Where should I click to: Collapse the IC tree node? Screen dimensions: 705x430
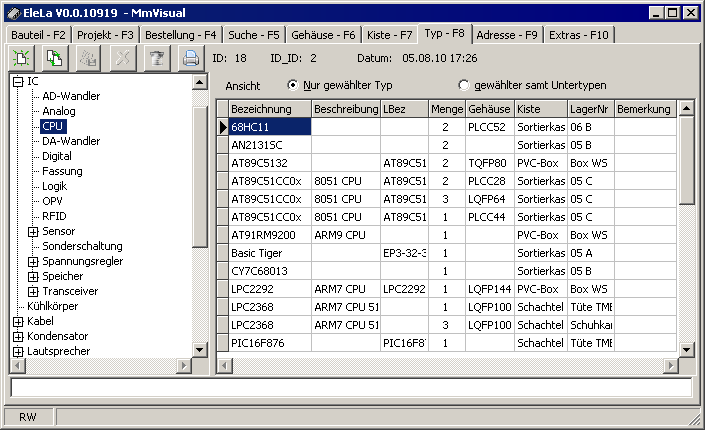[x=18, y=81]
